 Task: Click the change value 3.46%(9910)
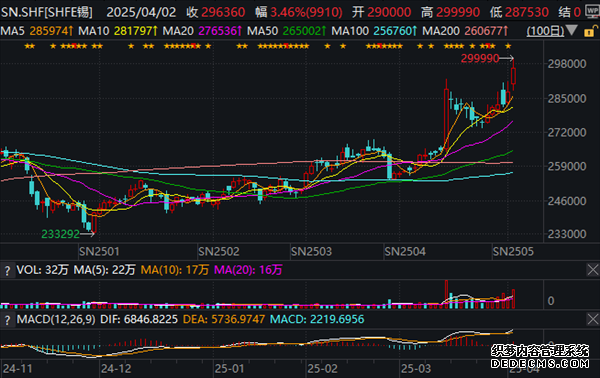pyautogui.click(x=307, y=12)
